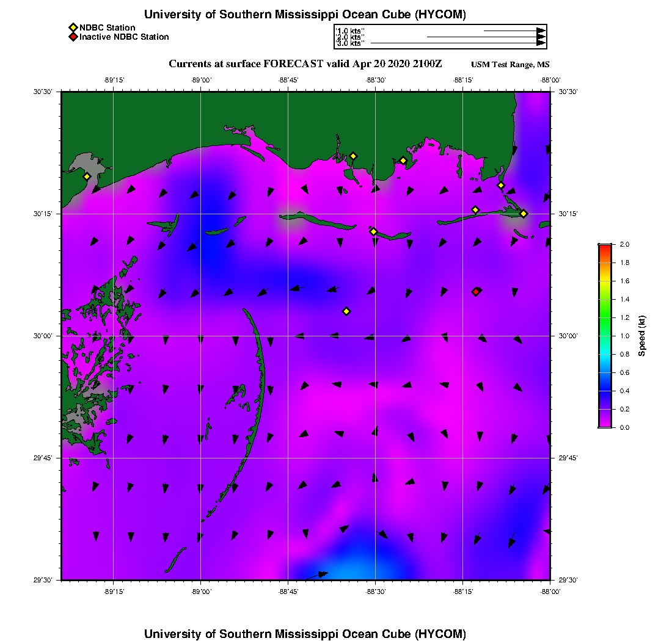The height and width of the screenshot is (641, 672).
Task: Click the red inactive NDBC station on the map
Action: [x=476, y=292]
